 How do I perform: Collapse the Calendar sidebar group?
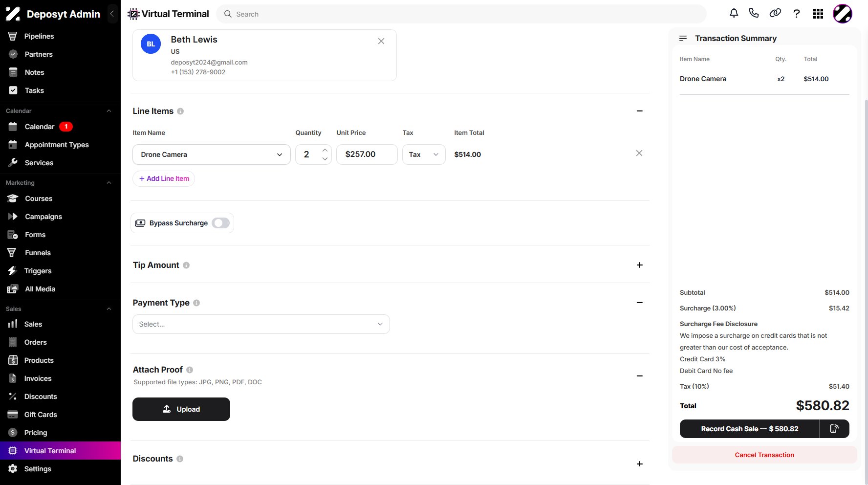pyautogui.click(x=109, y=111)
